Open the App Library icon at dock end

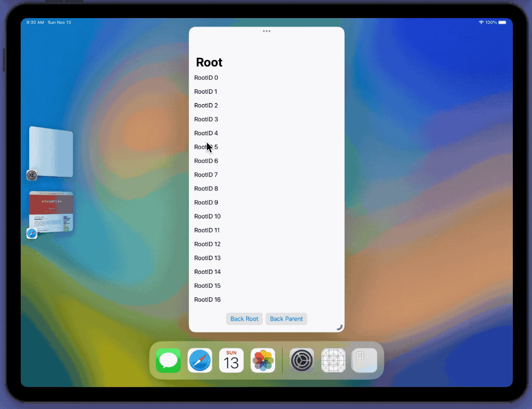[364, 361]
